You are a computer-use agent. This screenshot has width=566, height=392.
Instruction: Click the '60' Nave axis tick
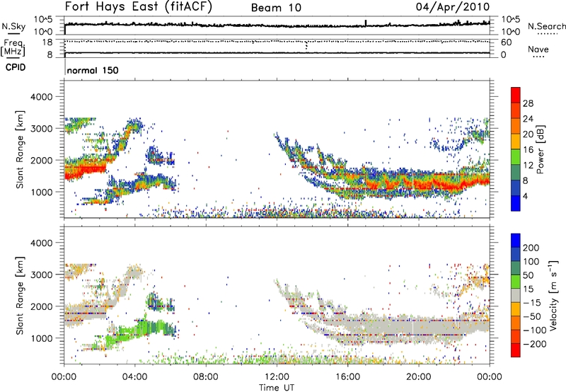click(506, 42)
